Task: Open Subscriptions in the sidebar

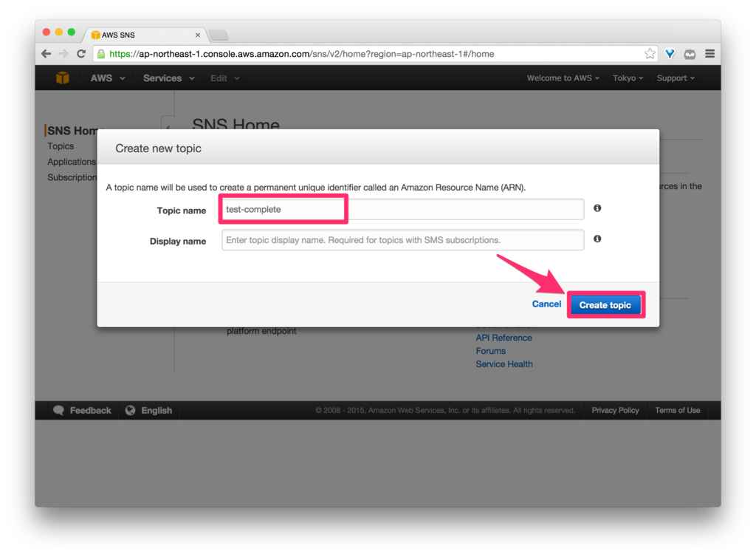Action: pyautogui.click(x=72, y=177)
